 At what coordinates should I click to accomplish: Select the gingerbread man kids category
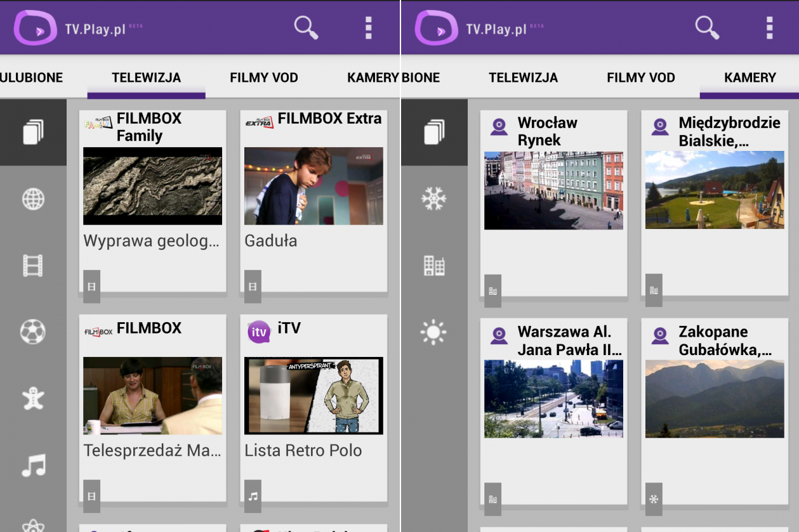[33, 398]
